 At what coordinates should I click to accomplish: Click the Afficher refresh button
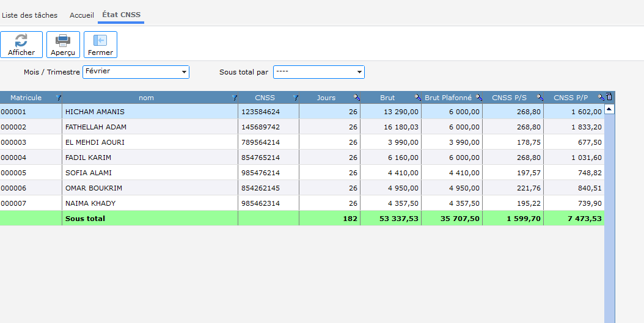pos(21,45)
